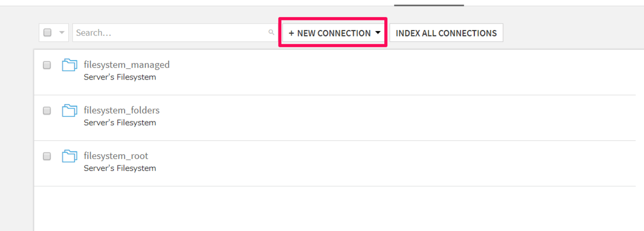Open the filesystem_root connection
This screenshot has height=231, width=644.
coord(116,156)
